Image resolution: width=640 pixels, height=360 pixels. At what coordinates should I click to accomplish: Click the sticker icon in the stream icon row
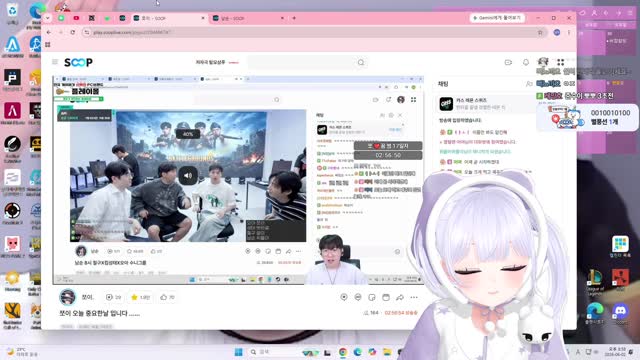pyautogui.click(x=372, y=297)
